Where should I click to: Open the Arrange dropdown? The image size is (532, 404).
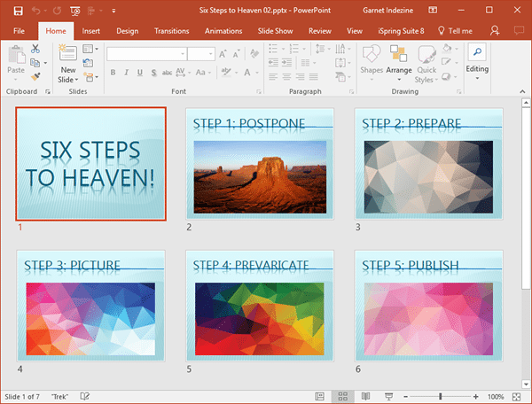coord(399,70)
